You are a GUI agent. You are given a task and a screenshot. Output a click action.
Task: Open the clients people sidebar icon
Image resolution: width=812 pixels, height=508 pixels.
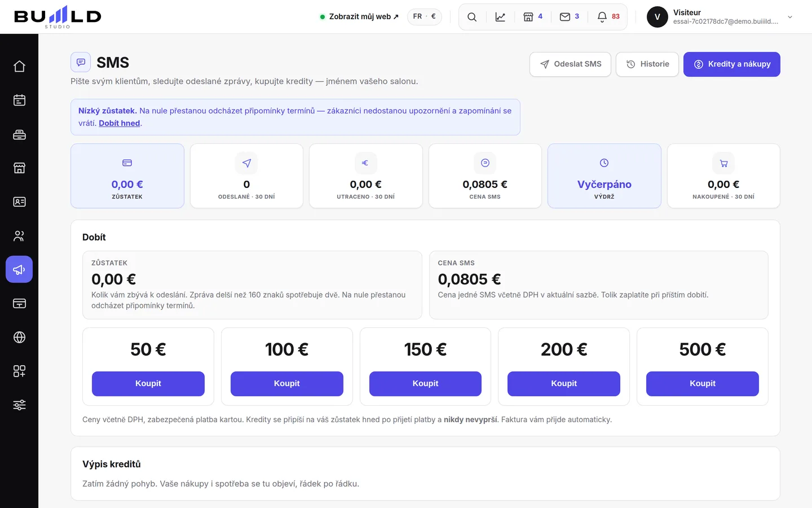pos(19,235)
